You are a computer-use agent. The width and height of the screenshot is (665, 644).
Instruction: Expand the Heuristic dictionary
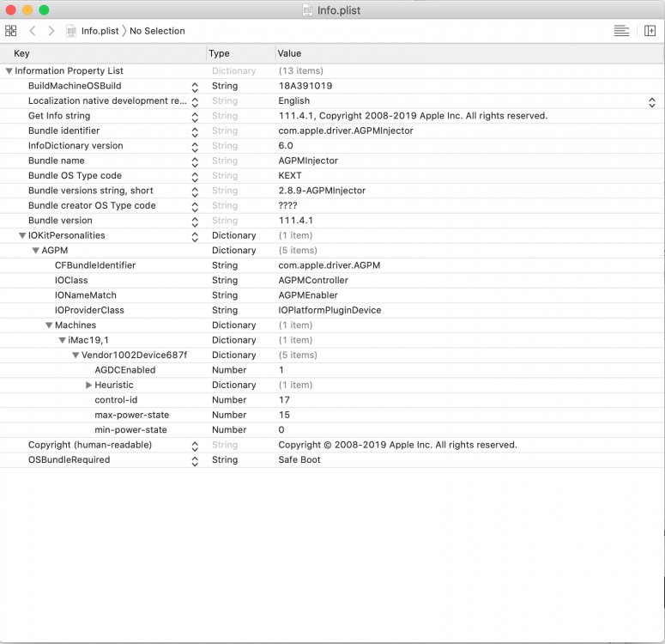pos(88,385)
